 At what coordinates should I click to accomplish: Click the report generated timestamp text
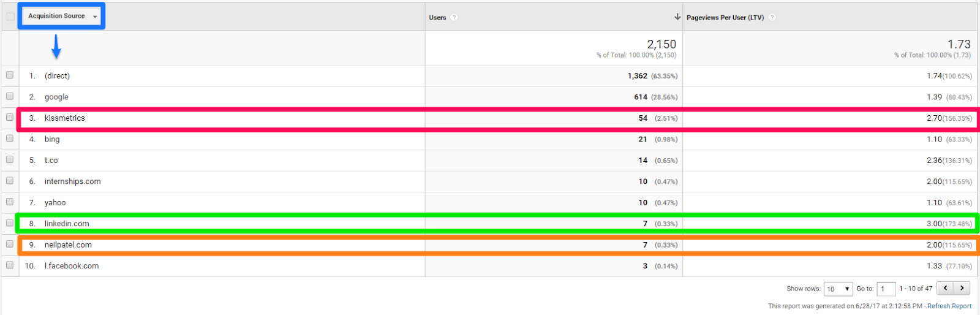pyautogui.click(x=845, y=306)
